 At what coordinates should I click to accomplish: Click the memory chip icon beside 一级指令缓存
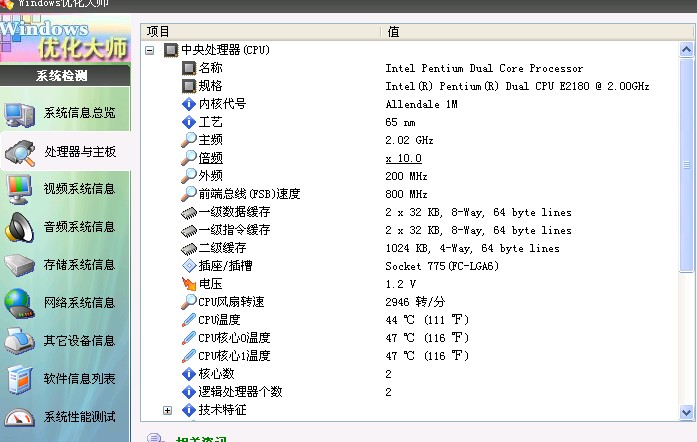(x=189, y=231)
